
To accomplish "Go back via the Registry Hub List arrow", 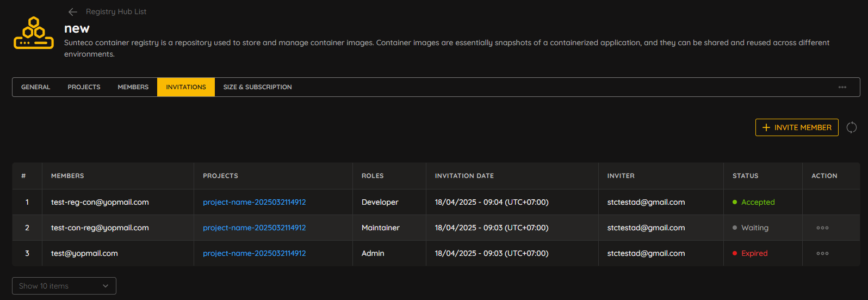I will (73, 11).
